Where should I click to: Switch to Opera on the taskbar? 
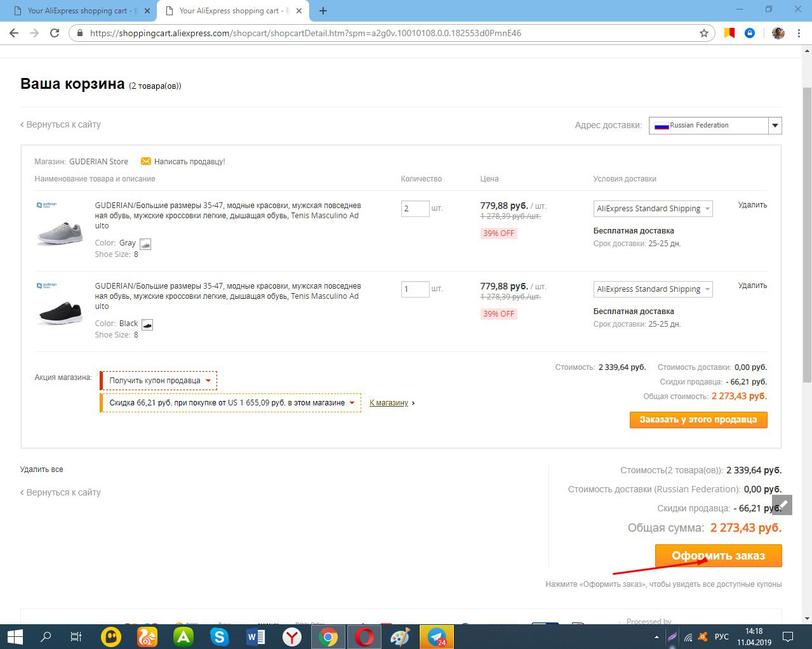364,636
